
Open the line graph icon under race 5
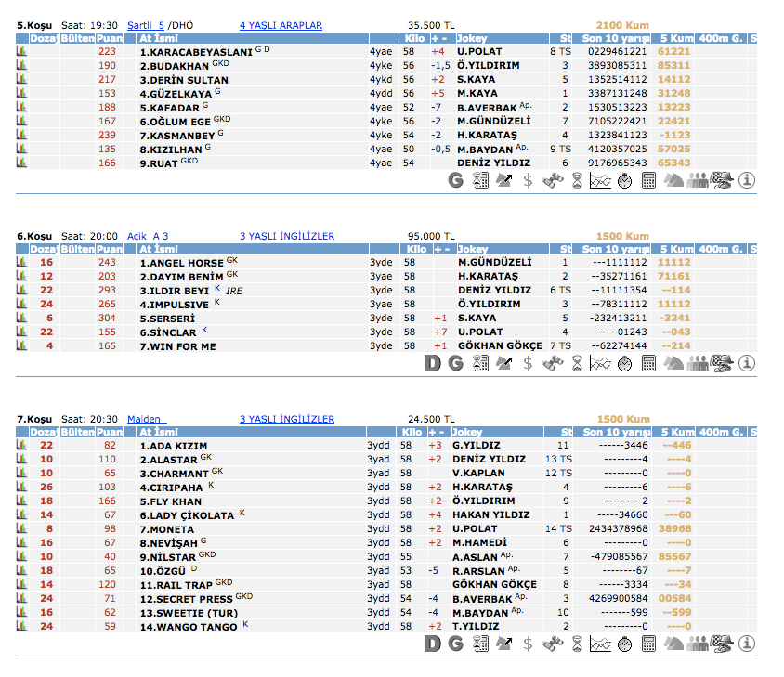[x=600, y=180]
